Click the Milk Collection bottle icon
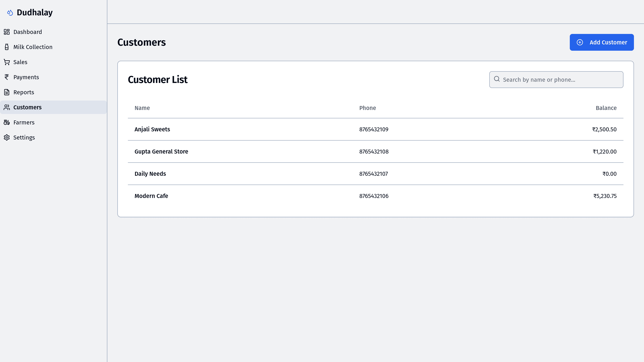644x362 pixels. pos(6,47)
